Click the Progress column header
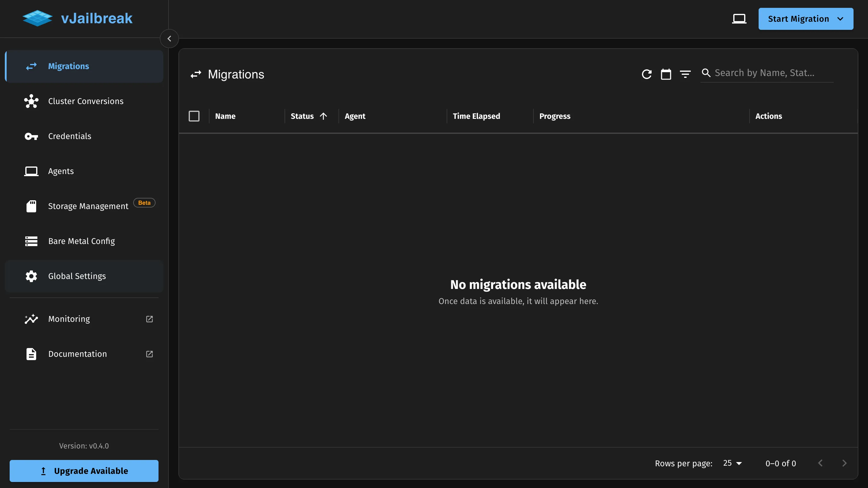 tap(555, 116)
